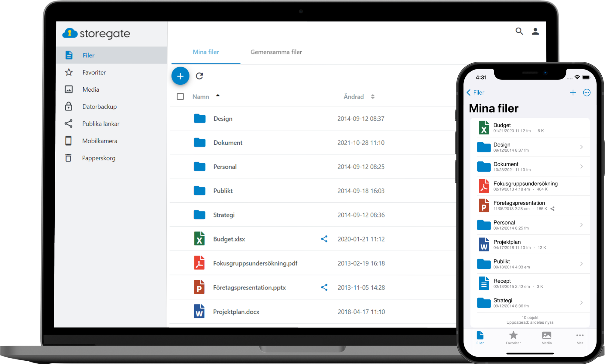Open Recept document on phone
The height and width of the screenshot is (364, 605).
530,283
